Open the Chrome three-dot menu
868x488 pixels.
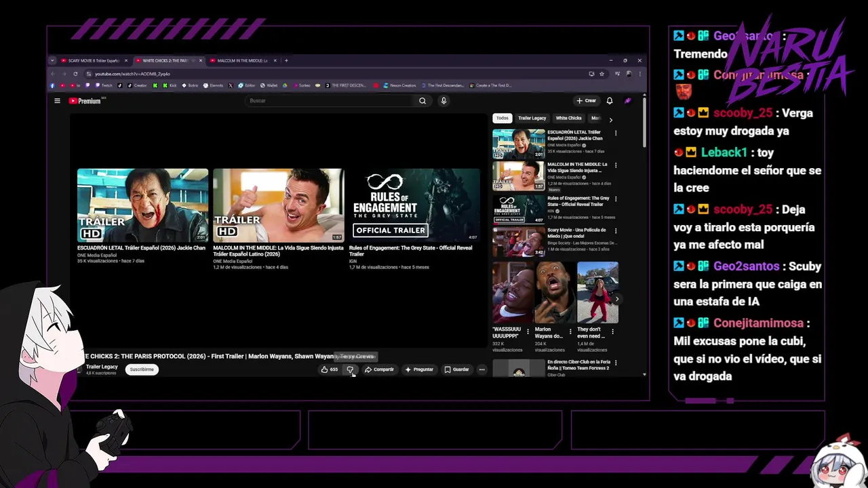[x=639, y=74]
